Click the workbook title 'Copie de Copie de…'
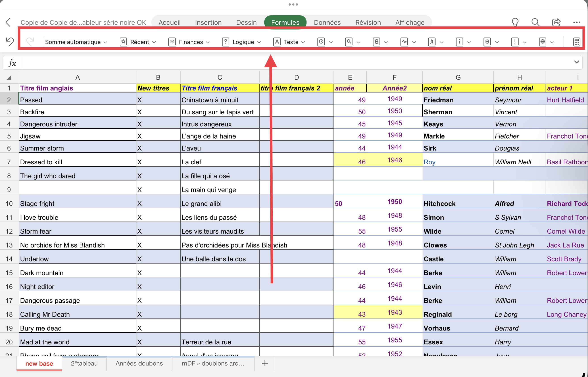 [83, 22]
